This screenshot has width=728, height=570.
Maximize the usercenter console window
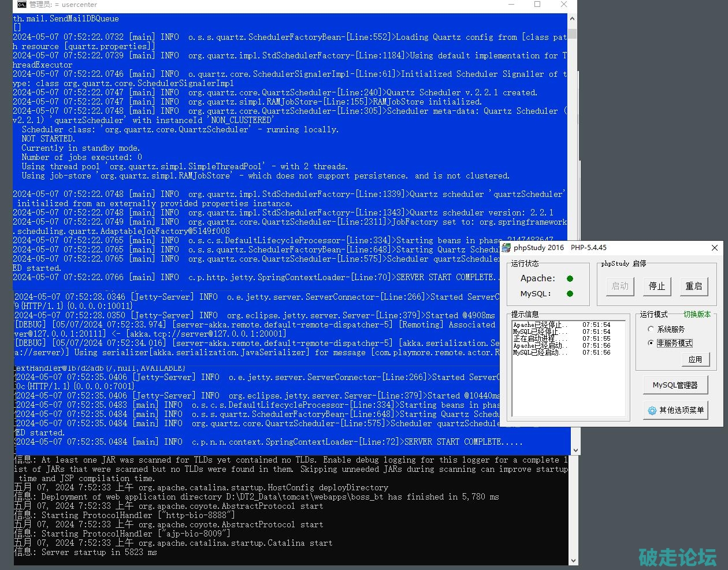coord(537,5)
